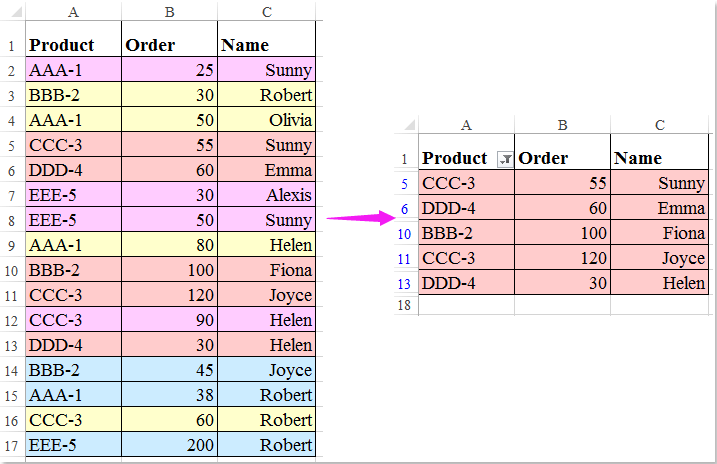717x464 pixels.
Task: Select column B header of filtered sheet
Action: point(562,125)
